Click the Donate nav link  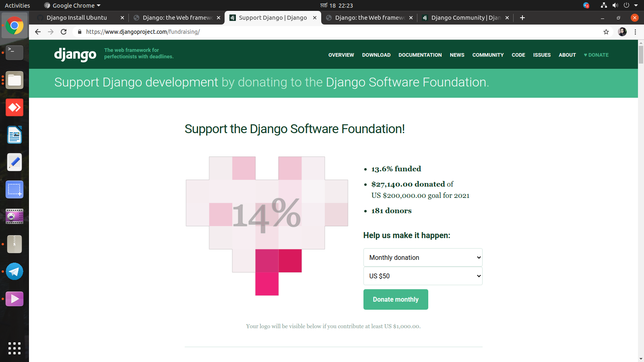tap(596, 55)
